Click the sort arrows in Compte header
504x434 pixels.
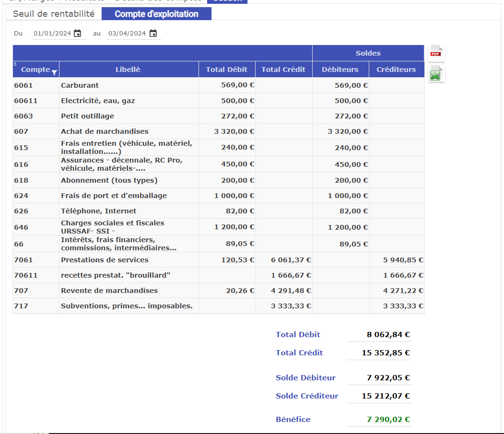pyautogui.click(x=15, y=64)
